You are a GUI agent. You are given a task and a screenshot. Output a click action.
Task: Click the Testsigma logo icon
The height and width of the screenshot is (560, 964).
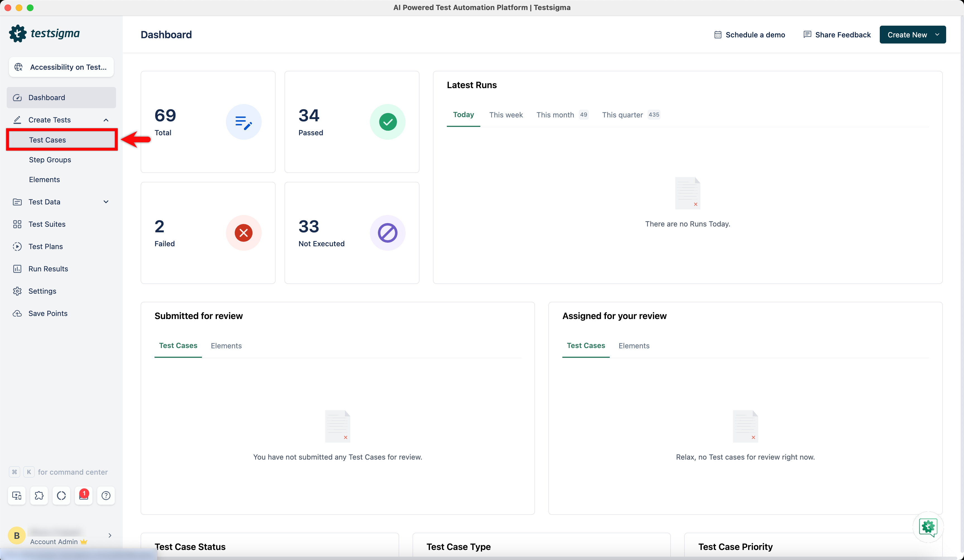(x=18, y=34)
